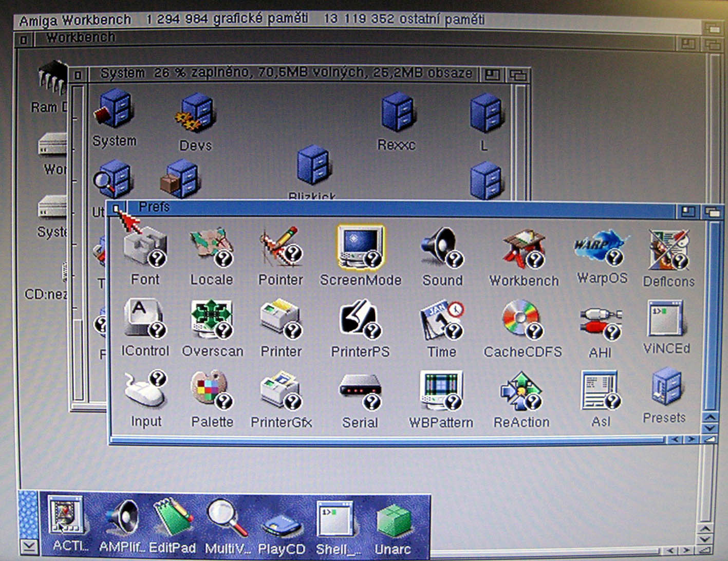Click the Prefs window depth gadget
Viewport: 728px width, 561px height.
tap(713, 212)
